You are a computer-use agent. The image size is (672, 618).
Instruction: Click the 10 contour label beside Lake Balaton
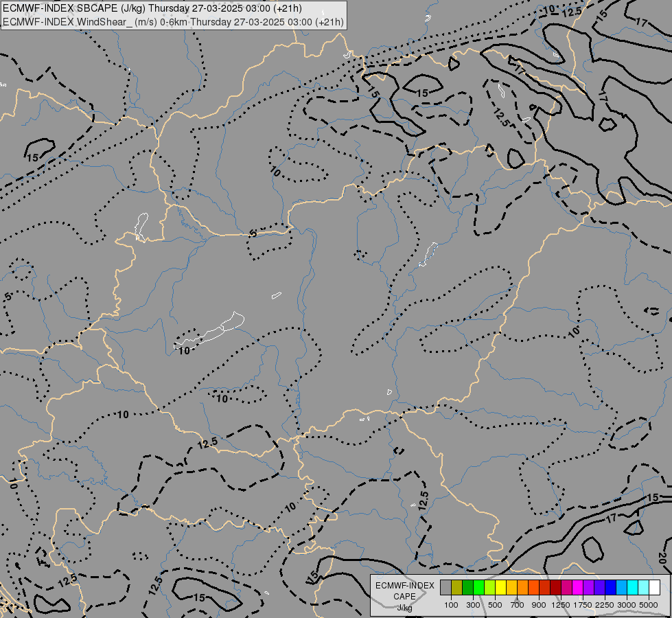[x=184, y=351]
